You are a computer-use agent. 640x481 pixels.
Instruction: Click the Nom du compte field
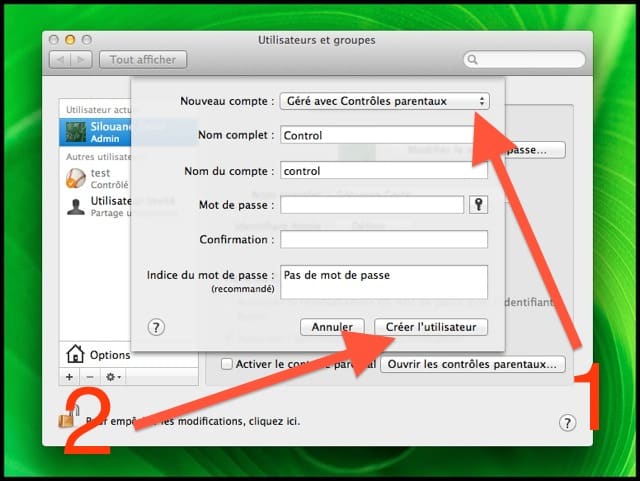(x=383, y=171)
